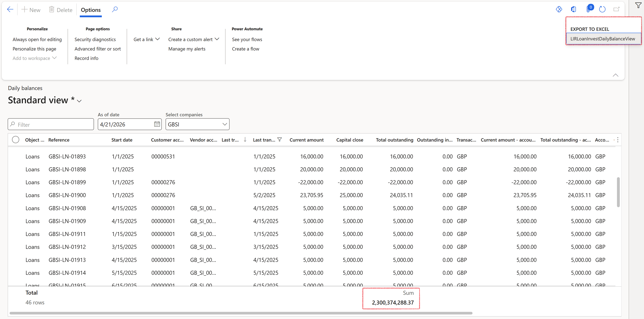The height and width of the screenshot is (319, 644).
Task: Collapse the ribbon with the up chevron
Action: (x=615, y=75)
